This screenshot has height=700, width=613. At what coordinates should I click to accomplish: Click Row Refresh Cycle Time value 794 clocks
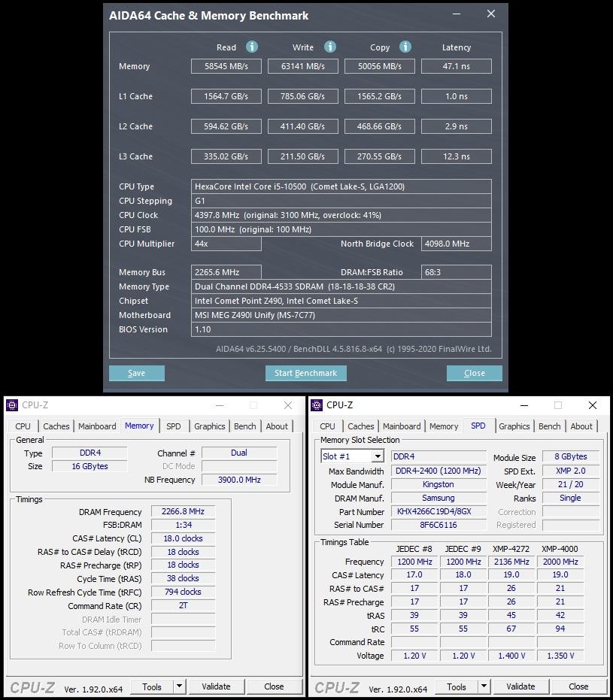click(183, 592)
